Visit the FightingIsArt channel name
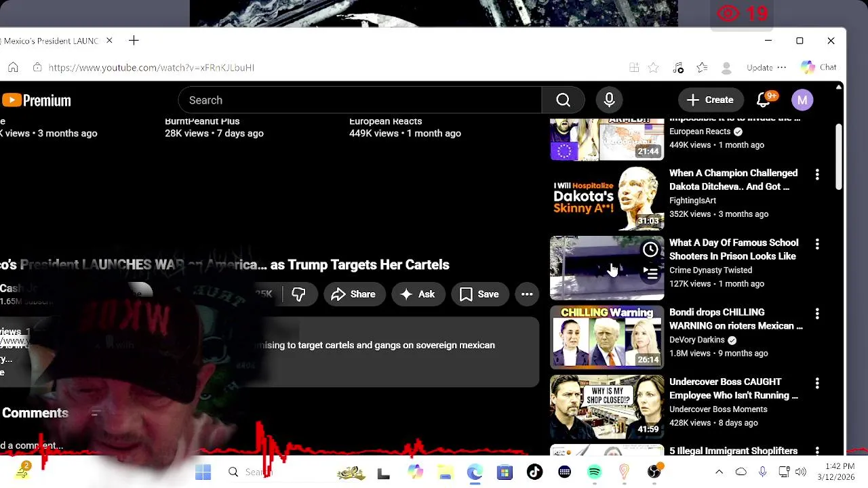This screenshot has width=868, height=488. click(x=692, y=201)
